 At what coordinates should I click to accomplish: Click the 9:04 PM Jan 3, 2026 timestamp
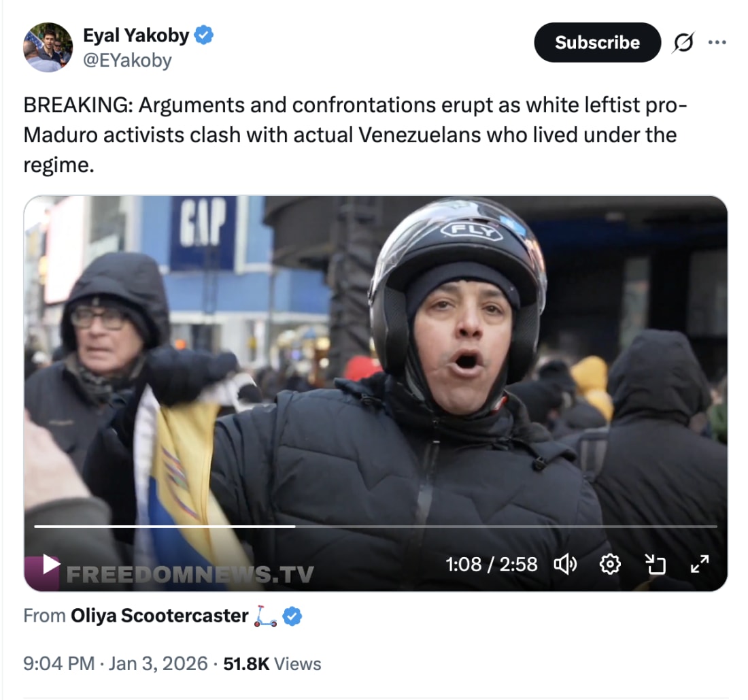coord(116,664)
